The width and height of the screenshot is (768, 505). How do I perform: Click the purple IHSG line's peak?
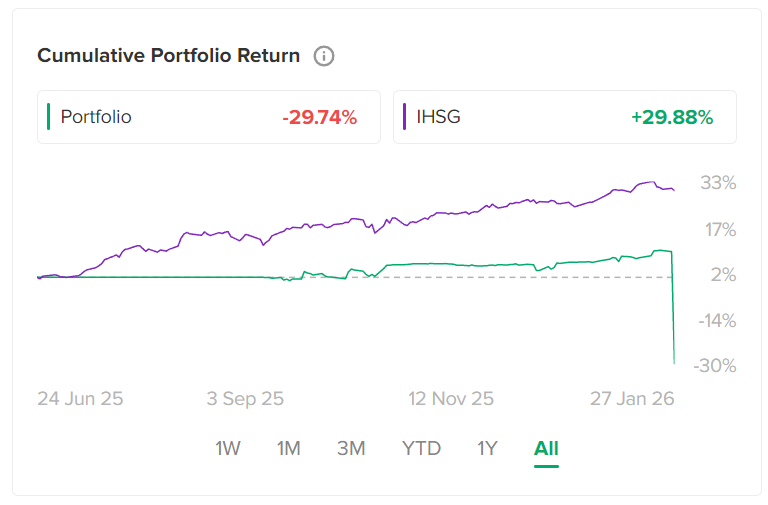(652, 182)
